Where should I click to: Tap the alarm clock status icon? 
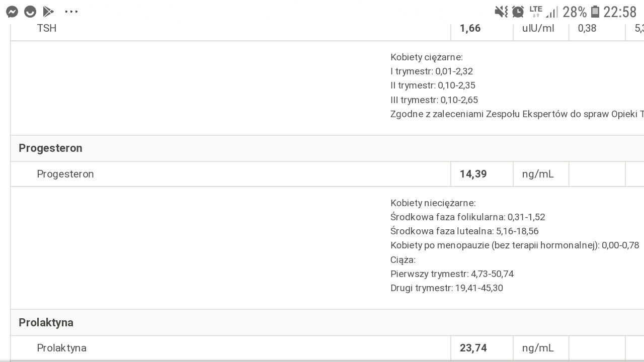(x=518, y=12)
